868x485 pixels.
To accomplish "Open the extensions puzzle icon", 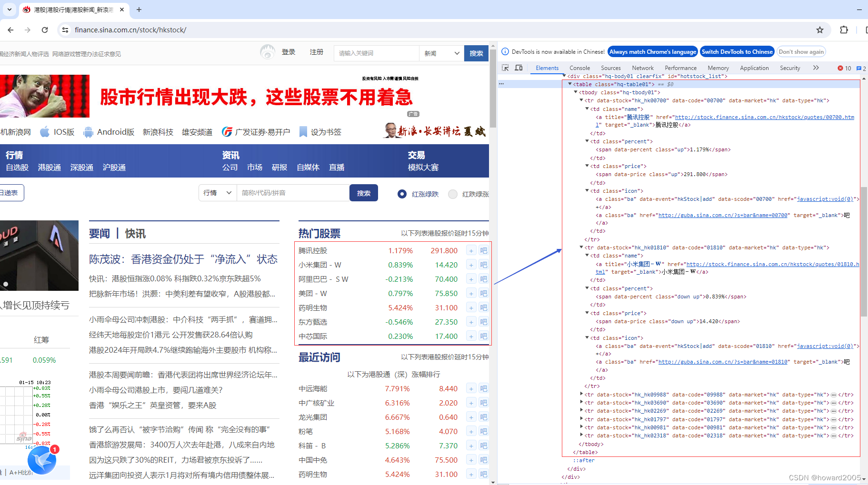I will point(844,30).
